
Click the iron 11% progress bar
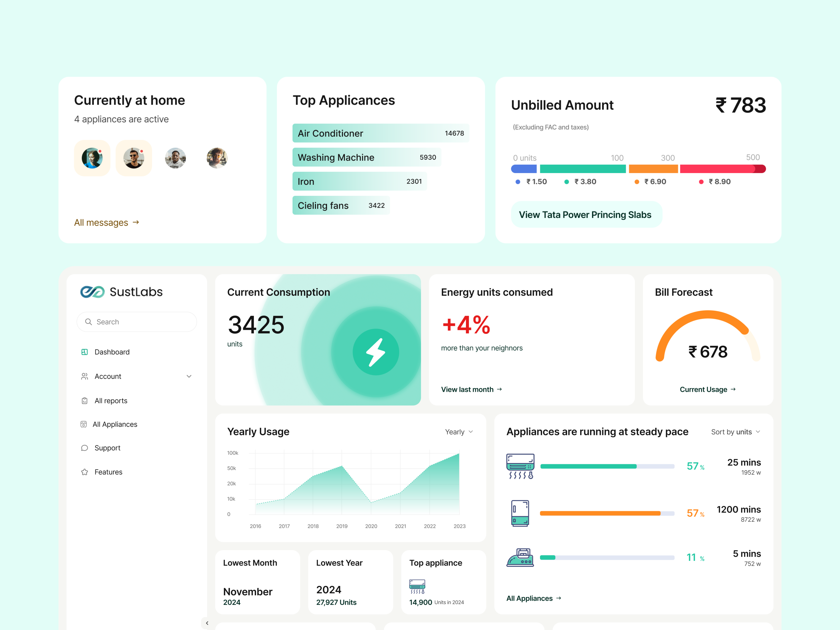(607, 557)
